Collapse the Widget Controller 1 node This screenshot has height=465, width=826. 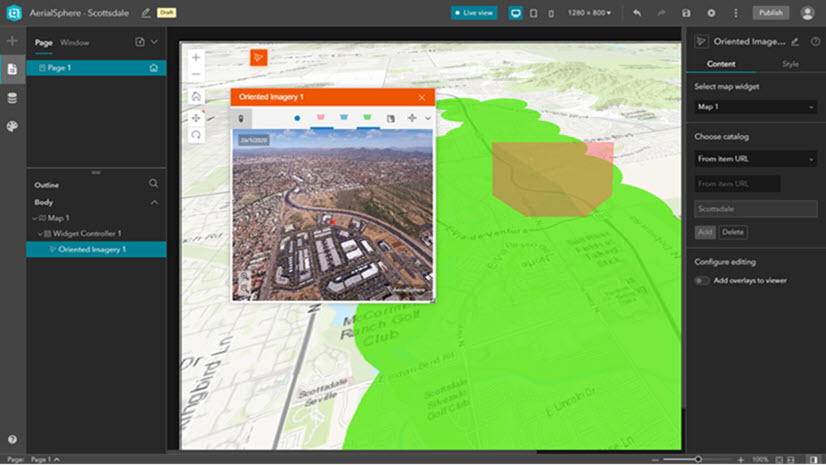(40, 233)
